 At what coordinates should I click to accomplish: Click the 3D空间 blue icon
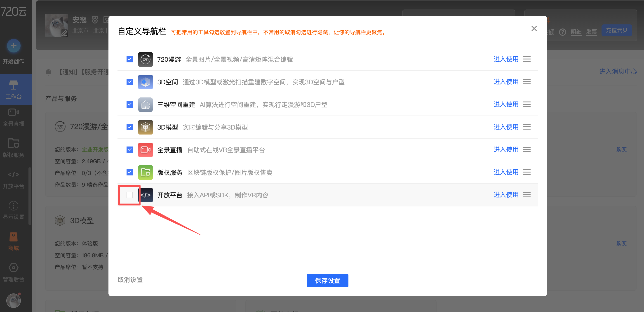click(x=145, y=82)
